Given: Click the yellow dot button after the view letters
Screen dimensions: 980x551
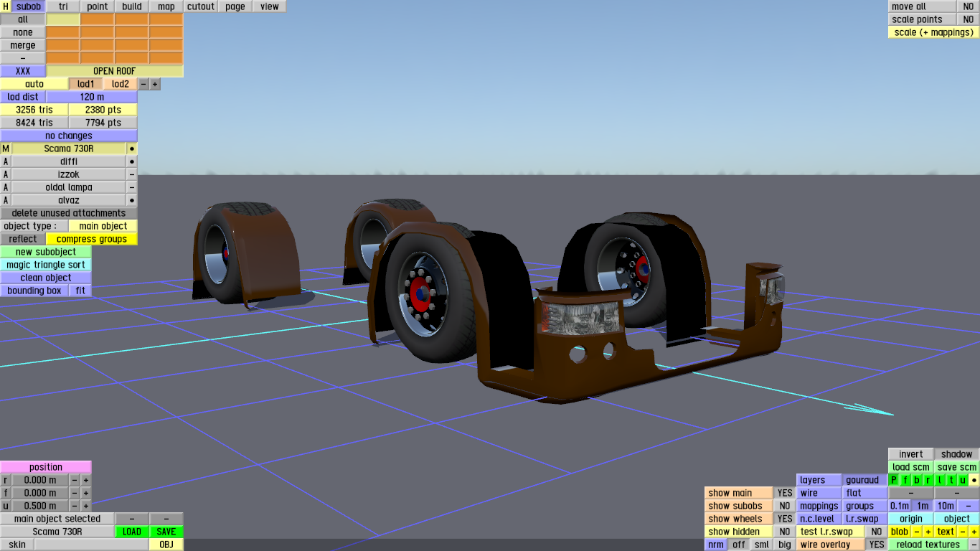Looking at the screenshot, I should tap(974, 480).
